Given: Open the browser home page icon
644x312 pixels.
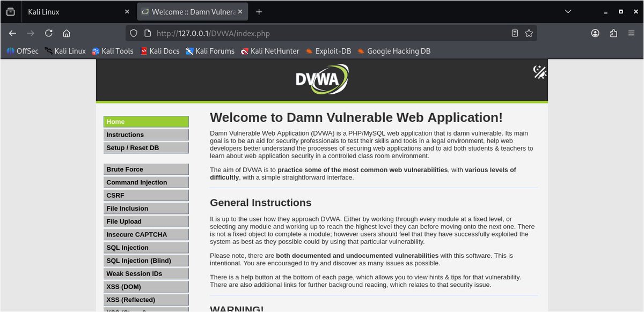Looking at the screenshot, I should tap(67, 33).
